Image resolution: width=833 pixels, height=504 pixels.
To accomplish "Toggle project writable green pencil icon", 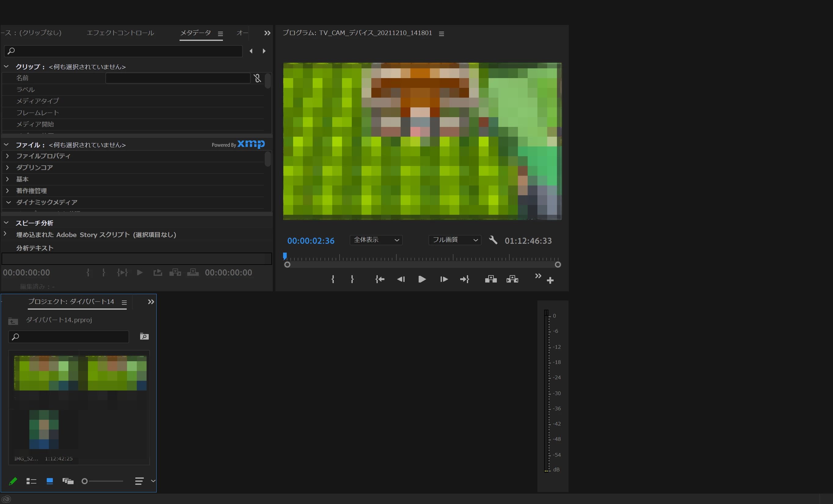I will click(13, 481).
